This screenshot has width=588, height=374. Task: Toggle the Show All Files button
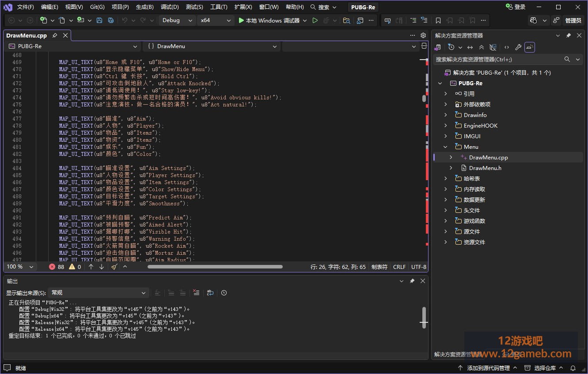[493, 47]
